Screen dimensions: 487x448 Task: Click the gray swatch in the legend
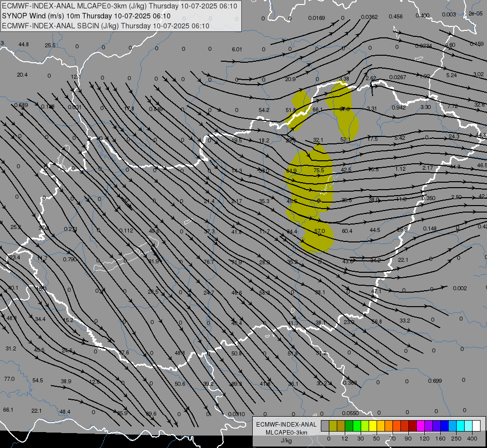[x=325, y=426]
